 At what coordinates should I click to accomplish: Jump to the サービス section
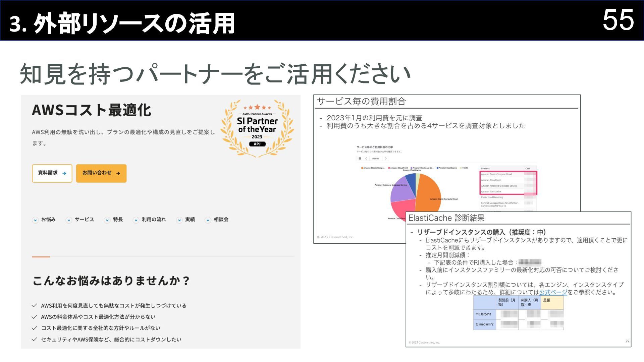tap(84, 220)
